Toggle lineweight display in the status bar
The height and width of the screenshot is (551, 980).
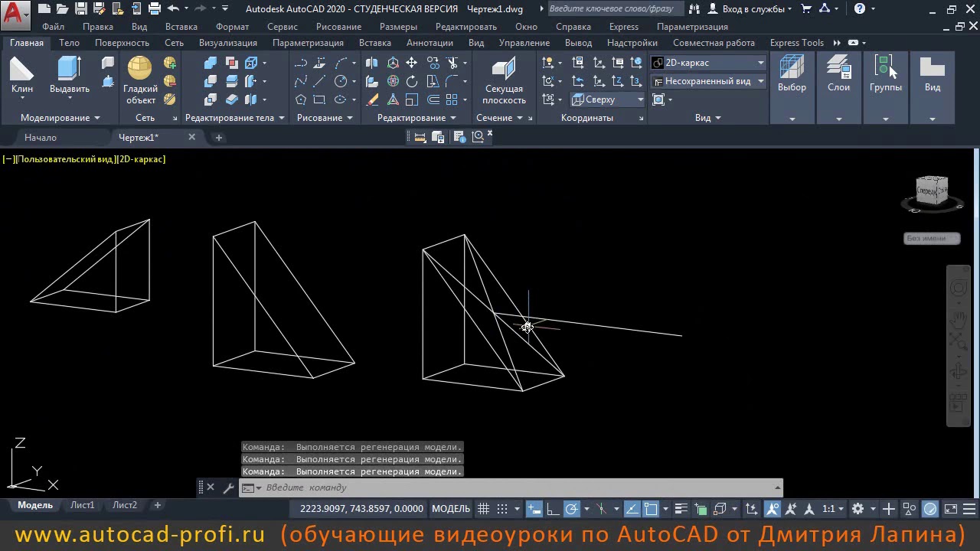tap(681, 508)
